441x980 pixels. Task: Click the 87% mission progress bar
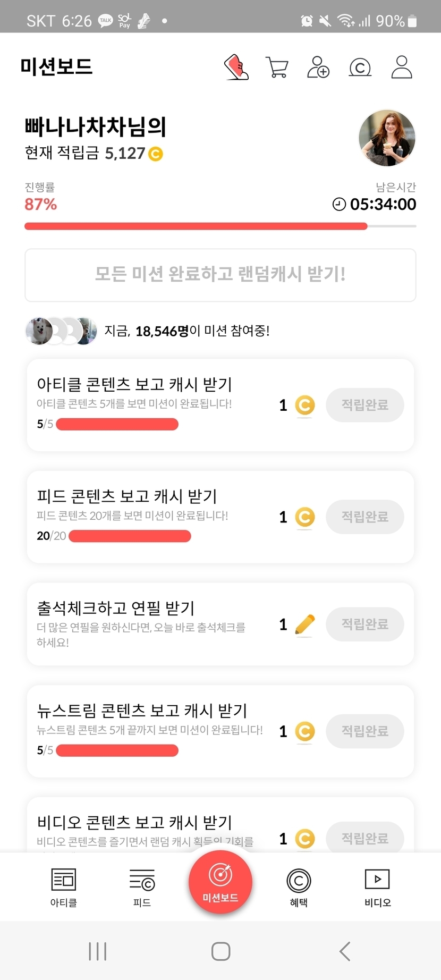pyautogui.click(x=220, y=226)
